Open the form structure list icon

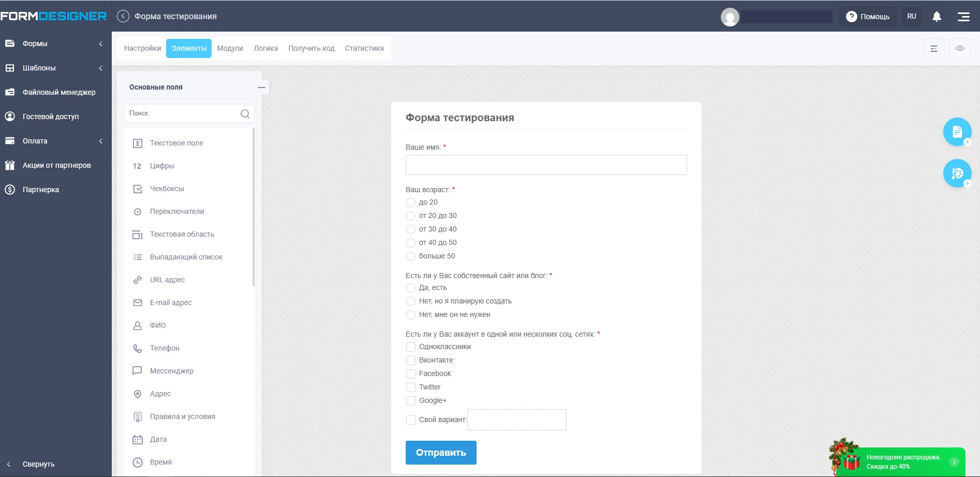point(934,48)
